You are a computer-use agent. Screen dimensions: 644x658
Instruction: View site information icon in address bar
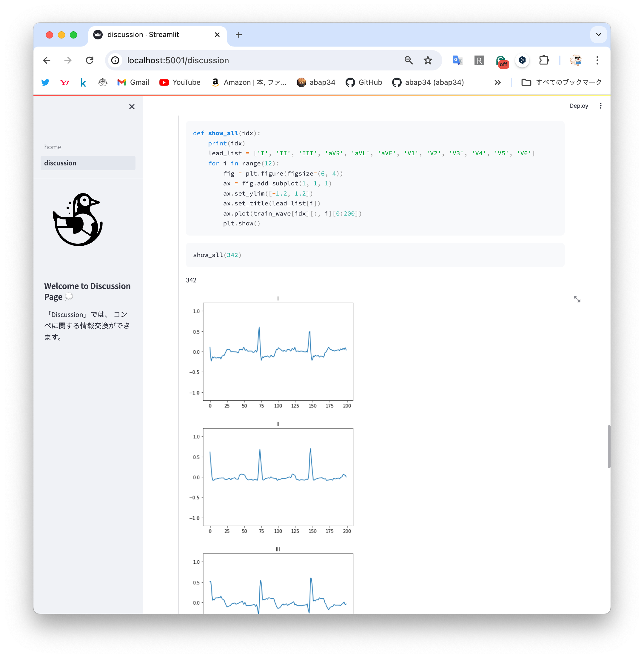pos(115,60)
